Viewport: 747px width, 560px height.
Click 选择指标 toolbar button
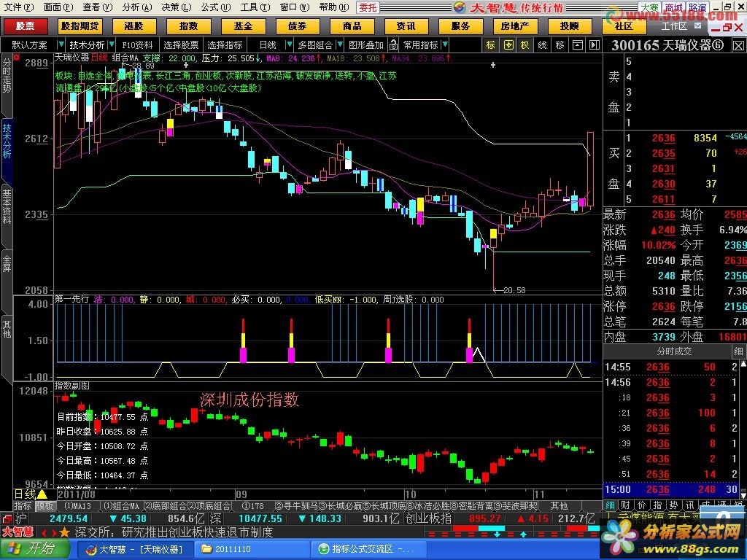tap(225, 45)
